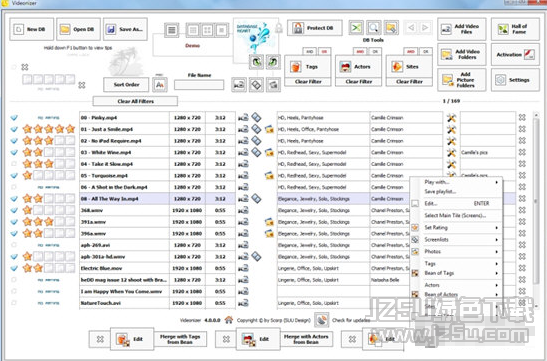
Task: Click the photo icon in White Wine.mp4 row
Action: tap(269, 152)
